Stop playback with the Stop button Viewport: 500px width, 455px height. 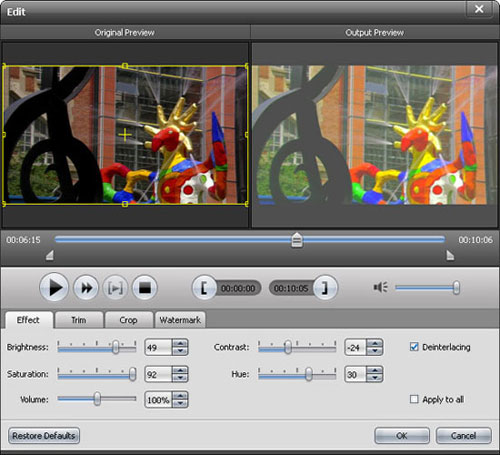[145, 288]
